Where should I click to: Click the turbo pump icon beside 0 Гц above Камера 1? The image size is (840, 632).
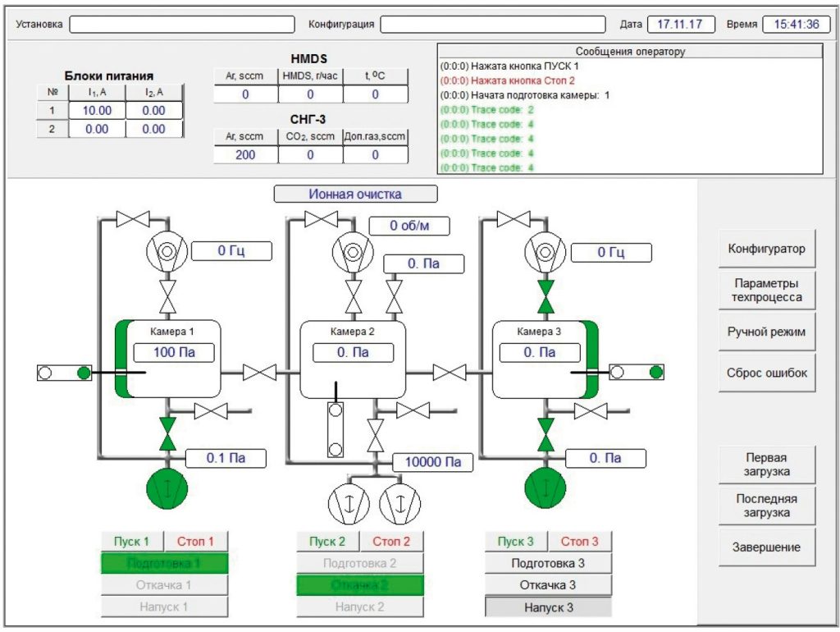point(167,251)
